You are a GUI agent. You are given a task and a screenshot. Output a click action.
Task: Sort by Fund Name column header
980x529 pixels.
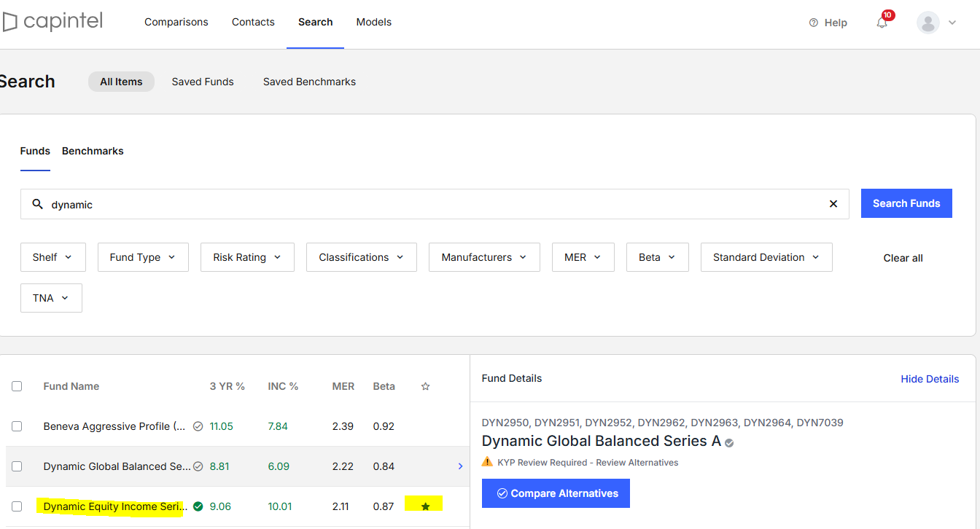pos(71,386)
